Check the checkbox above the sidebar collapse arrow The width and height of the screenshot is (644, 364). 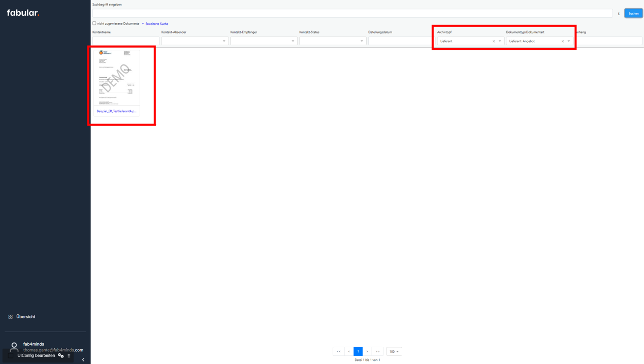coord(10,355)
